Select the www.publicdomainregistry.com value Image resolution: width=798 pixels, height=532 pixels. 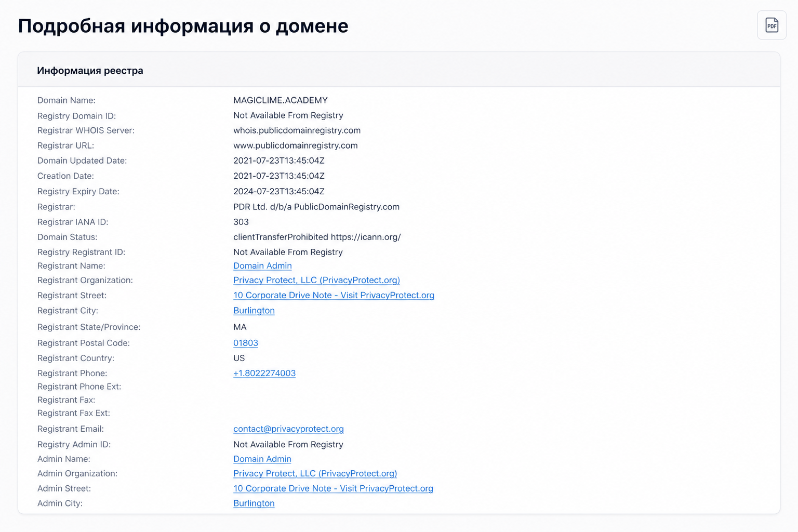coord(296,145)
